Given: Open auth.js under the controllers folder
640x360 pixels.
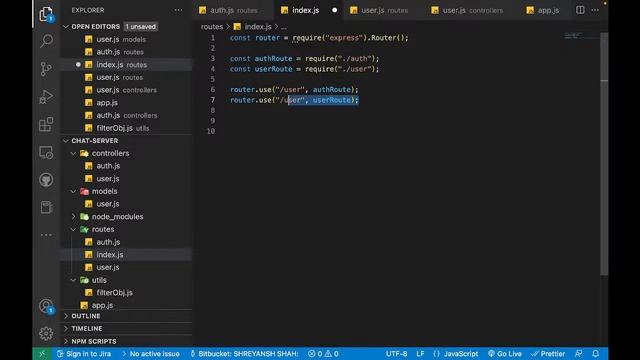Looking at the screenshot, I should coord(126,166).
